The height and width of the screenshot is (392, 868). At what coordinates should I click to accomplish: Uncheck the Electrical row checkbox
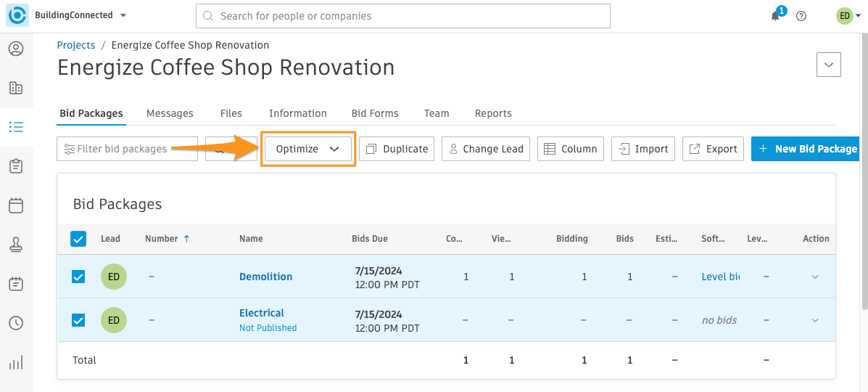click(78, 320)
